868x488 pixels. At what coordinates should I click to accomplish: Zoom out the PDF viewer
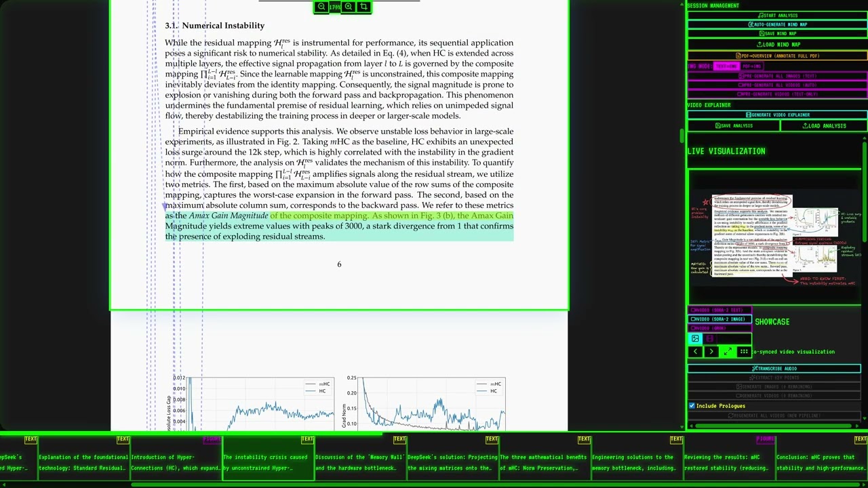(321, 7)
